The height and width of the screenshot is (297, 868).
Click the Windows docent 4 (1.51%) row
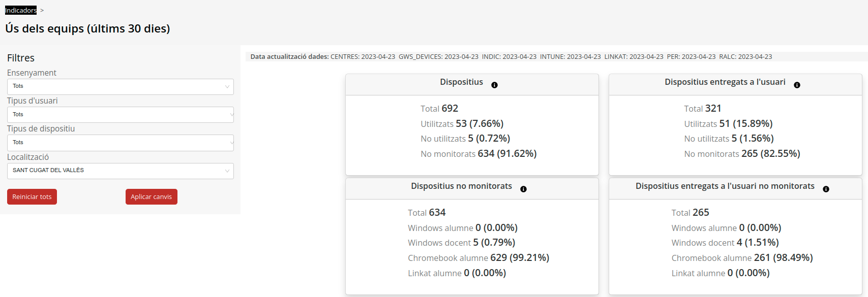[725, 243]
